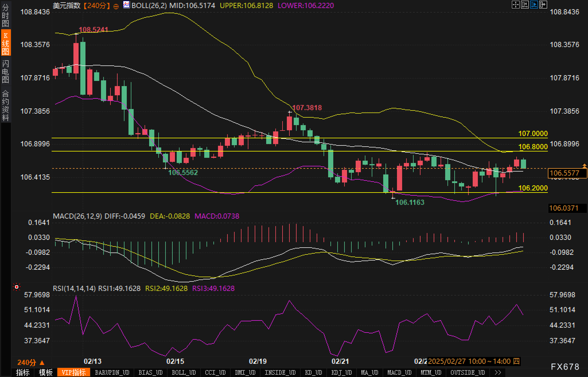Click the crosshair cursor icon in top toolbar
The width and height of the screenshot is (588, 377).
click(x=515, y=5)
